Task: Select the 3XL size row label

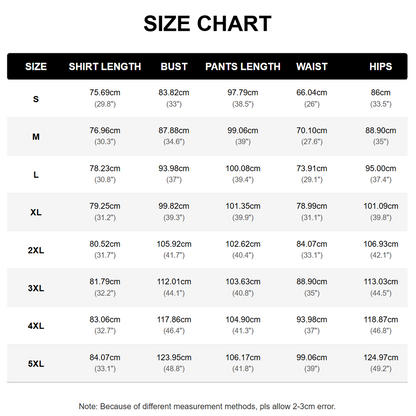Action: [36, 288]
